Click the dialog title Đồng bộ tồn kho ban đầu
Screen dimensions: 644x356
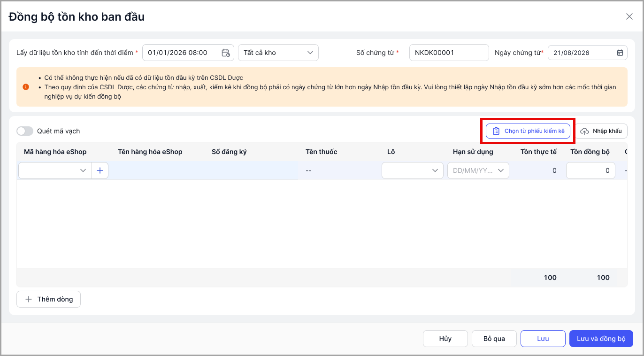77,17
